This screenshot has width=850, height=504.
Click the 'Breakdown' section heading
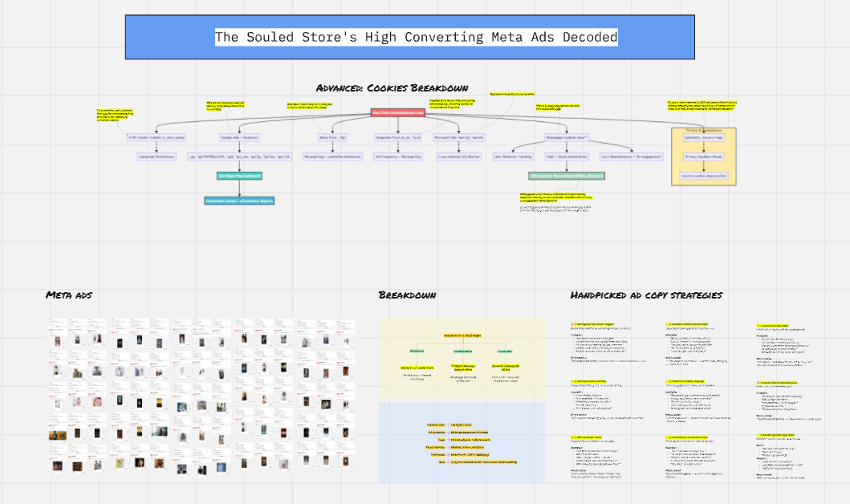coord(407,295)
